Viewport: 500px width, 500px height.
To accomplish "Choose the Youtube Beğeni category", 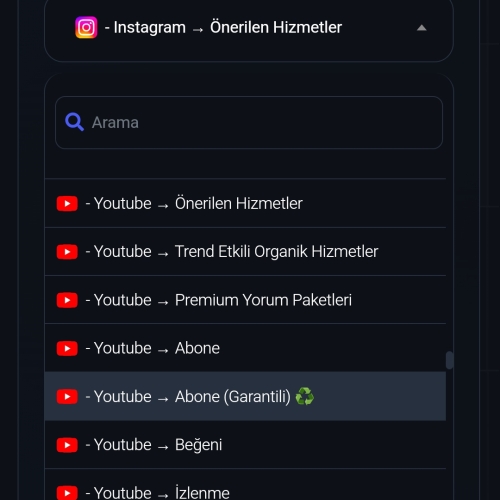I will pos(245,445).
